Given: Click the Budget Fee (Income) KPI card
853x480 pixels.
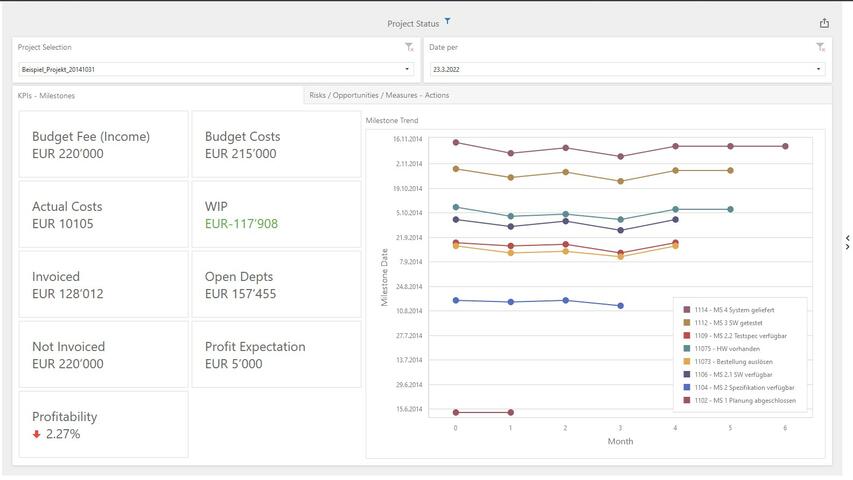Looking at the screenshot, I should 103,145.
